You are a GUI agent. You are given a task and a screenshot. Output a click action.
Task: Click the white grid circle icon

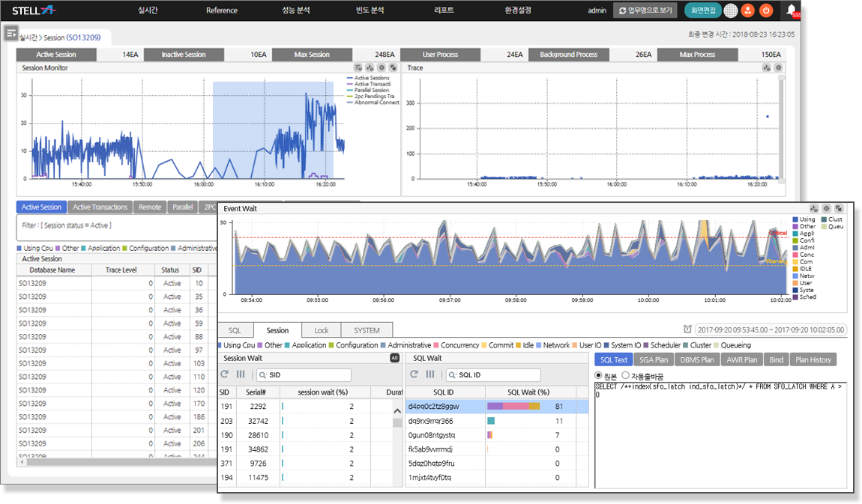coord(731,10)
